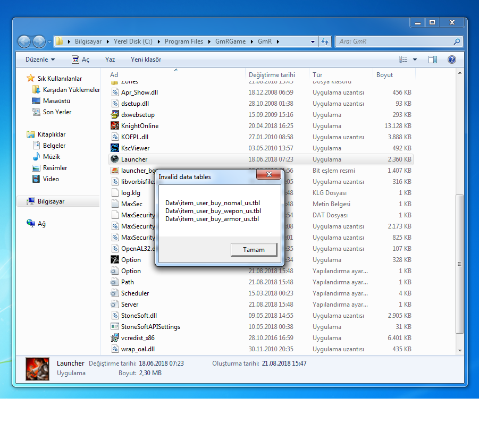Viewport: 479px width, 448px height.
Task: Click the dxwebsetup installer icon
Action: pyautogui.click(x=115, y=115)
